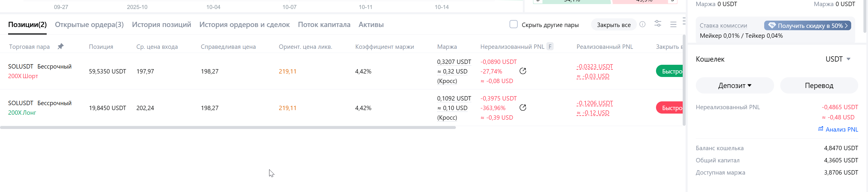Image resolution: width=868 pixels, height=192 pixels.
Task: Open the info icon next to Закрыть все
Action: (x=643, y=24)
